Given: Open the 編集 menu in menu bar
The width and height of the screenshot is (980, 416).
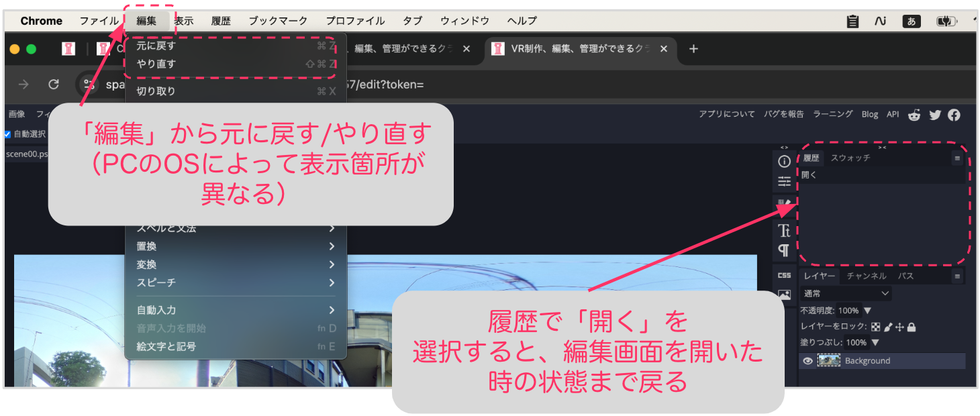Looking at the screenshot, I should [x=146, y=21].
